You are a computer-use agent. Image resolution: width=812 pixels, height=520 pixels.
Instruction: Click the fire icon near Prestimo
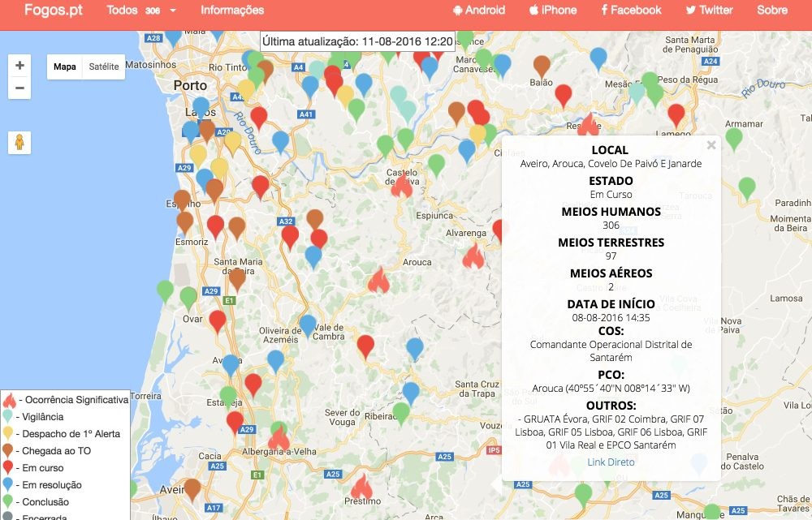361,488
